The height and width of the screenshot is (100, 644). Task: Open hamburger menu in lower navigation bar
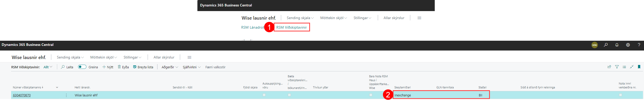click(189, 57)
